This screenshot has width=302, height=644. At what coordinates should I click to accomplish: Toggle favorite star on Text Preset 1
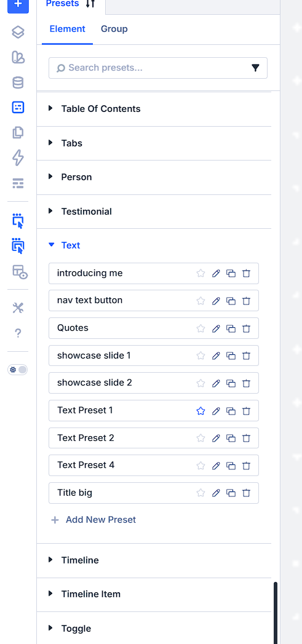[x=201, y=411]
